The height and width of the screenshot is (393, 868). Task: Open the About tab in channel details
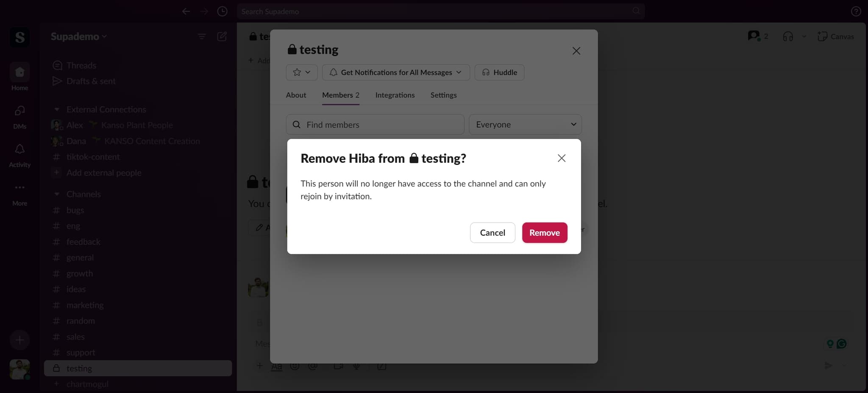[296, 95]
